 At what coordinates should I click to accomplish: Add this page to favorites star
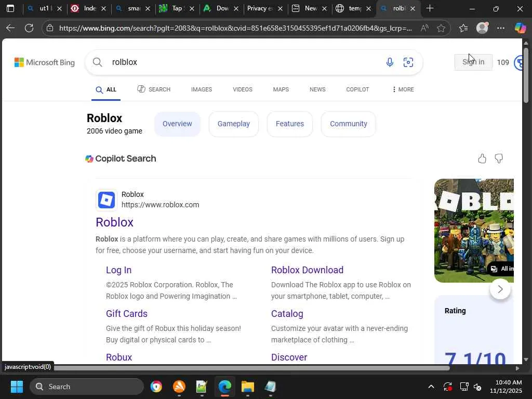tap(441, 28)
